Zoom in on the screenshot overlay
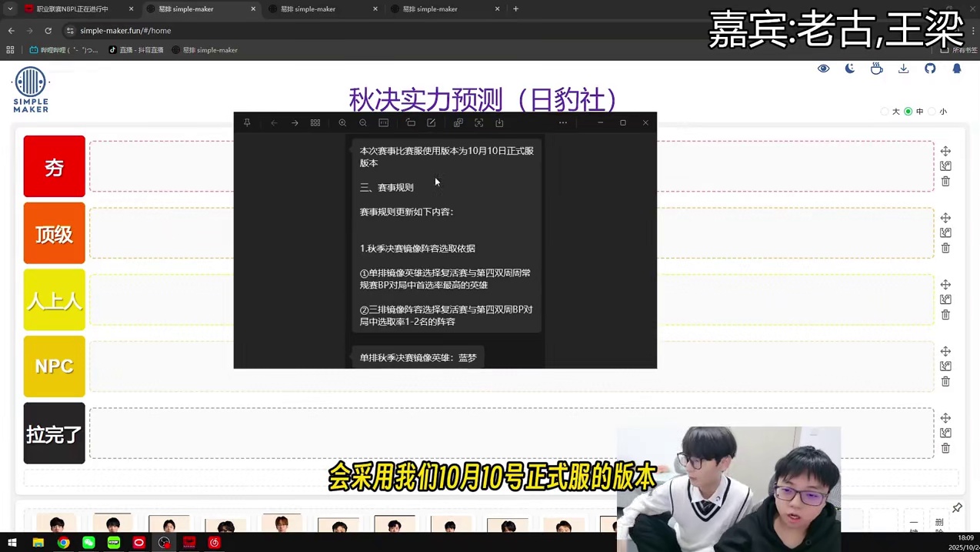The width and height of the screenshot is (980, 552). tap(342, 123)
